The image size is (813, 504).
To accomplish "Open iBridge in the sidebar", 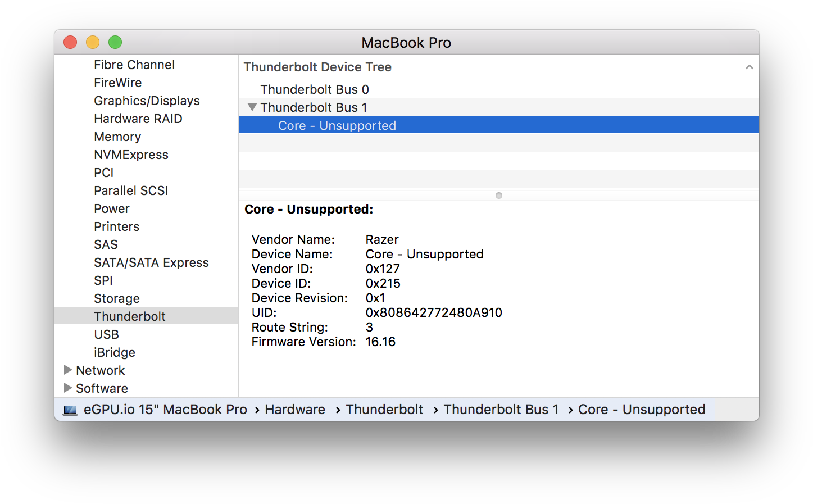I will coord(114,352).
